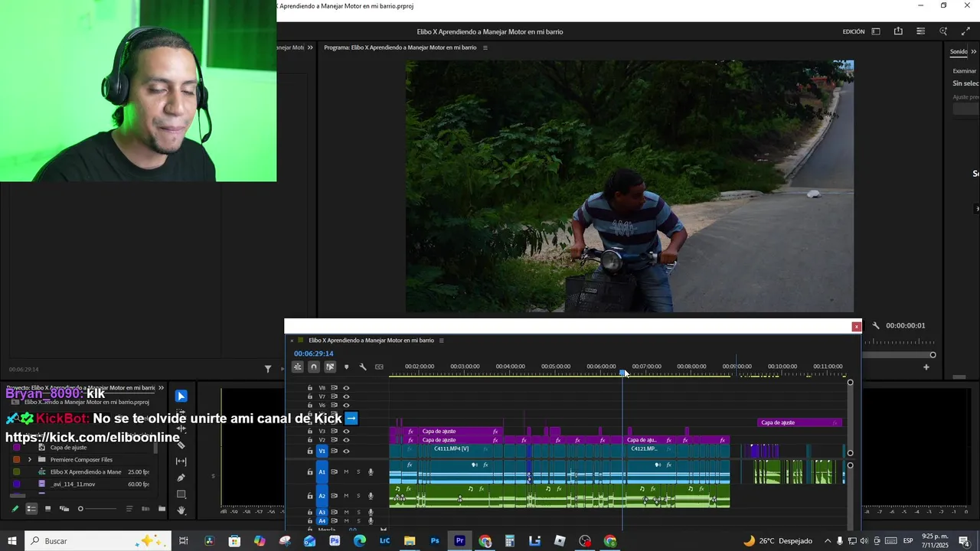The image size is (980, 551).
Task: Switch project panel to freeform view
Action: tap(64, 509)
